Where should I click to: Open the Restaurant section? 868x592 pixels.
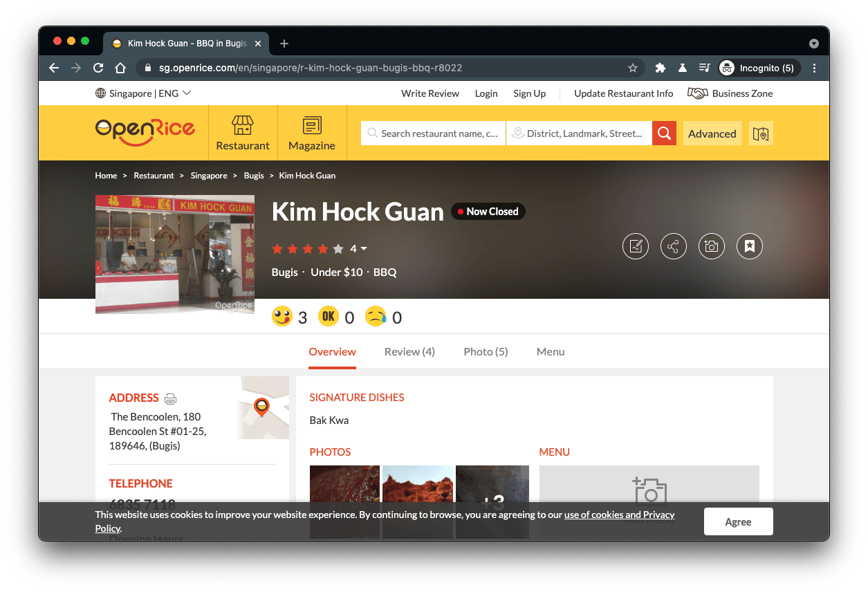[x=243, y=133]
